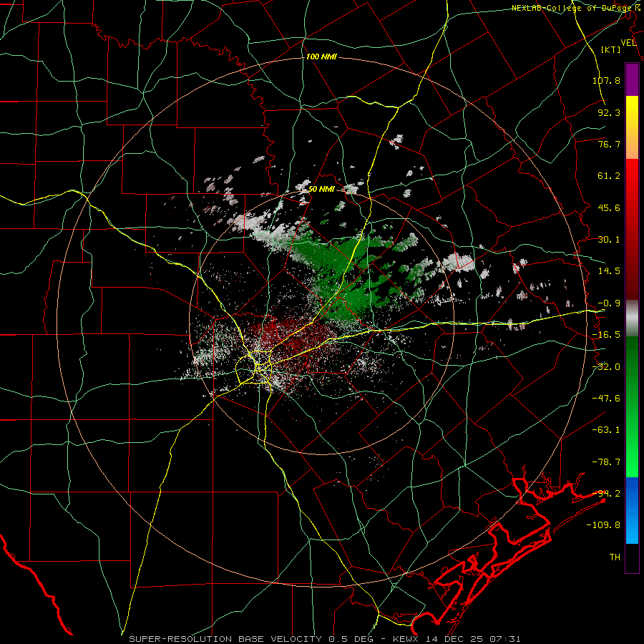Click the [KT] units label
Image resolution: width=644 pixels, height=644 pixels.
(x=611, y=49)
